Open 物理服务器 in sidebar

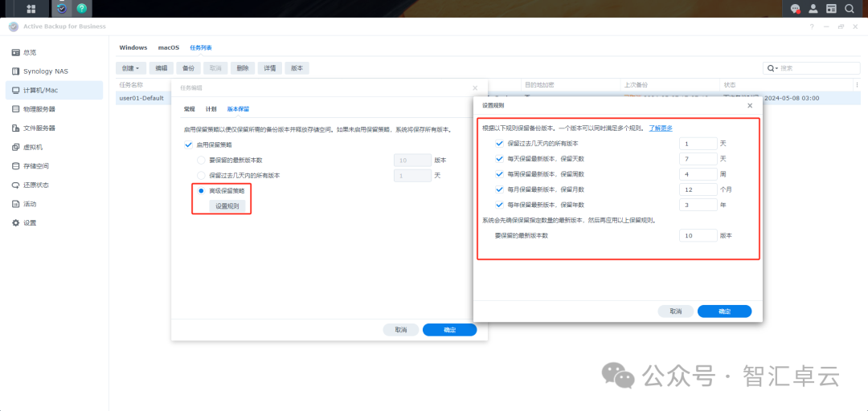click(x=55, y=109)
